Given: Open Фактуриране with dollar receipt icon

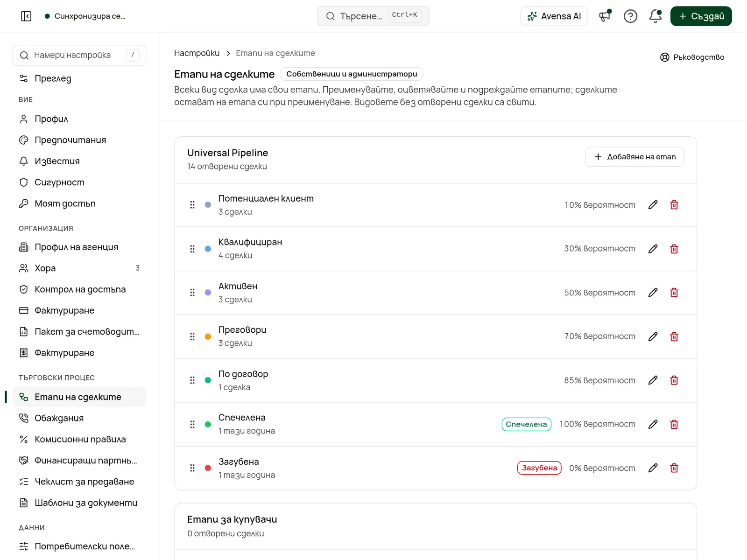Looking at the screenshot, I should [x=79, y=353].
